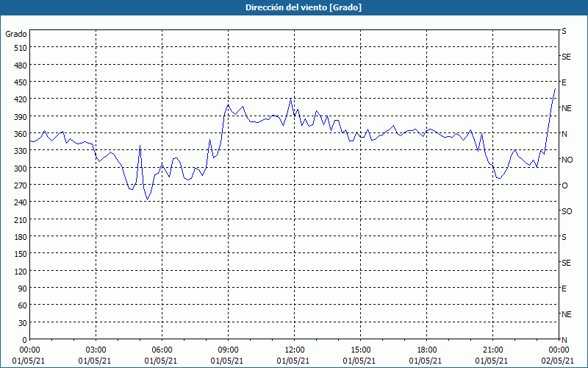Screen dimensions: 588x368
Task: Click the 03:00 time axis label
Action: (96, 350)
